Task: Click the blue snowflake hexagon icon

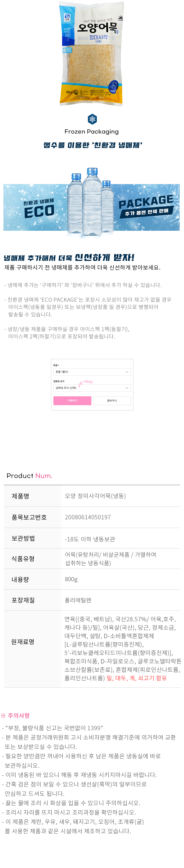Action: click(92, 119)
